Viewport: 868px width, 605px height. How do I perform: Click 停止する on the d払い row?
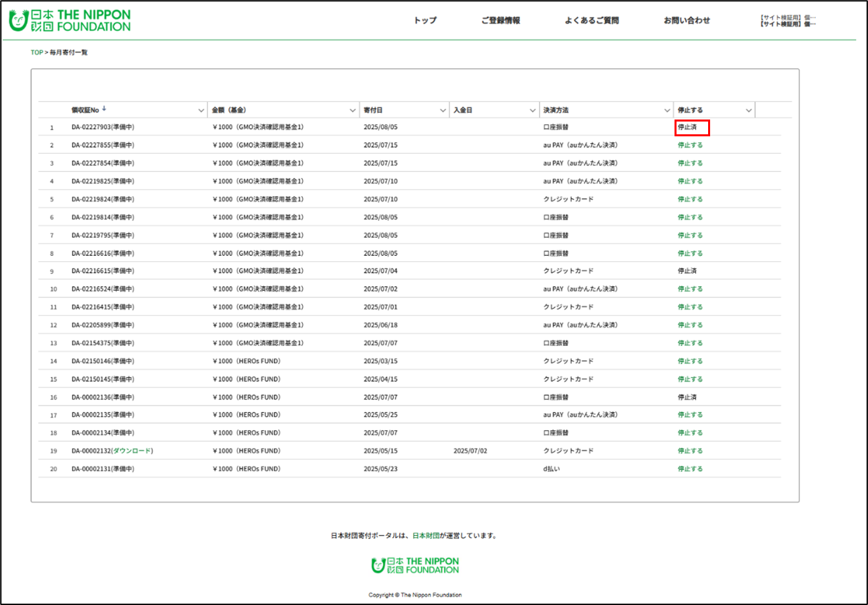(x=690, y=469)
